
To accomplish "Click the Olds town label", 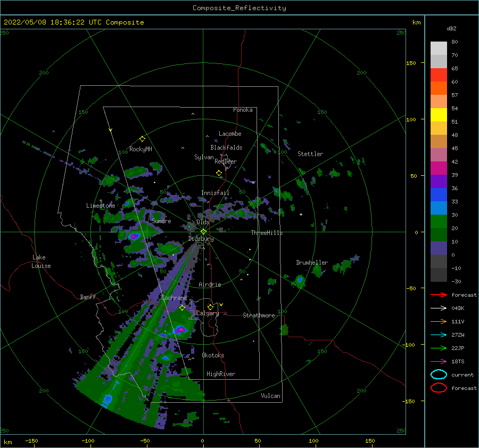I will [203, 222].
